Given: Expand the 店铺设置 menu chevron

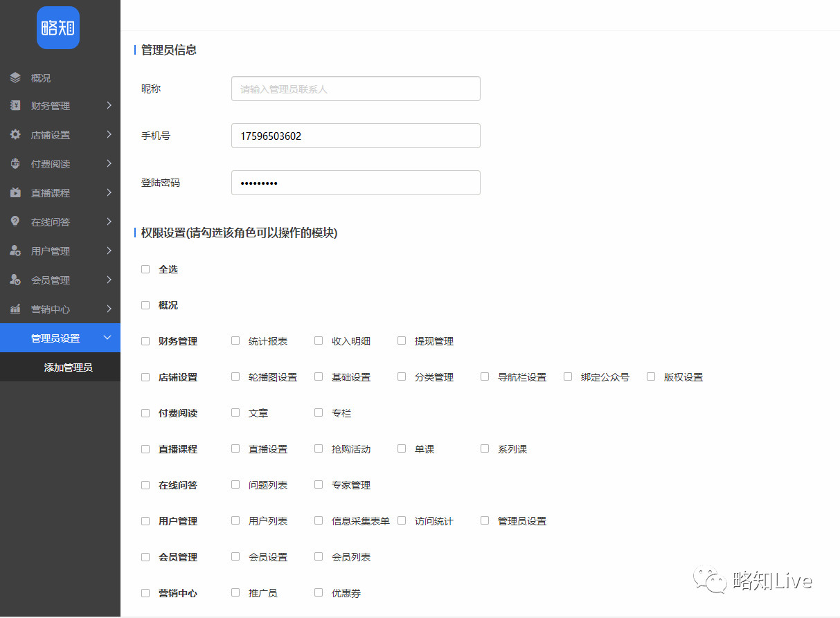Looking at the screenshot, I should (x=109, y=134).
